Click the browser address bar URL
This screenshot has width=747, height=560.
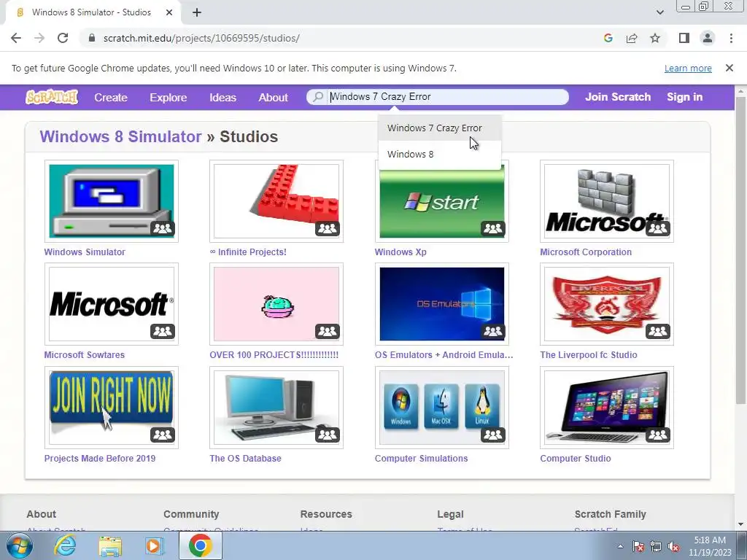201,38
